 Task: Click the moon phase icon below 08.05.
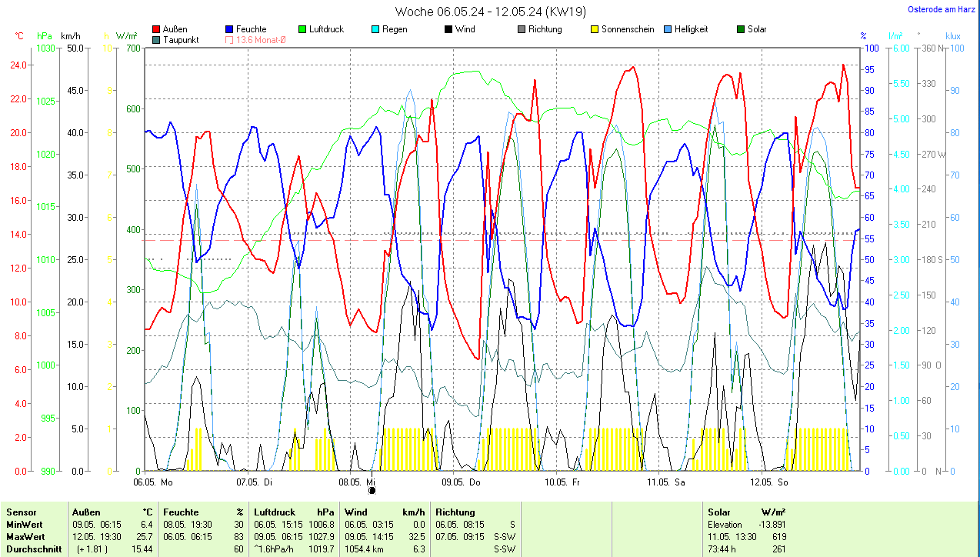(x=372, y=490)
